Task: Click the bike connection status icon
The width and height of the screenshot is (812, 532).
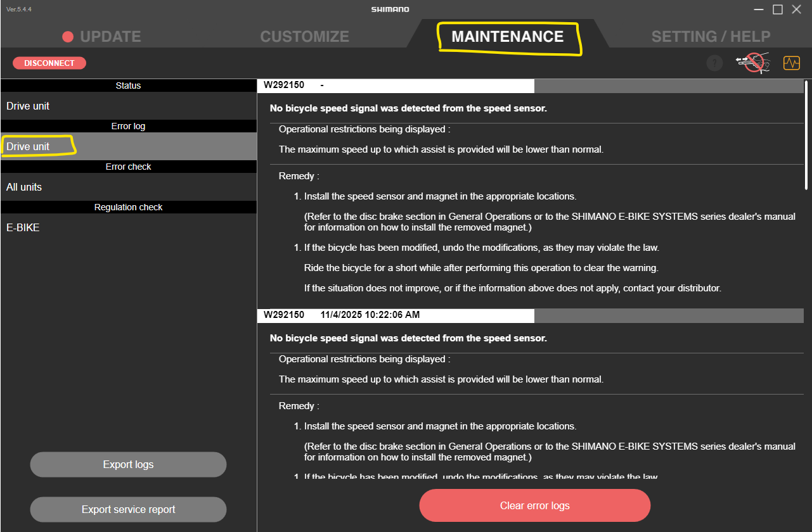Action: click(x=753, y=63)
